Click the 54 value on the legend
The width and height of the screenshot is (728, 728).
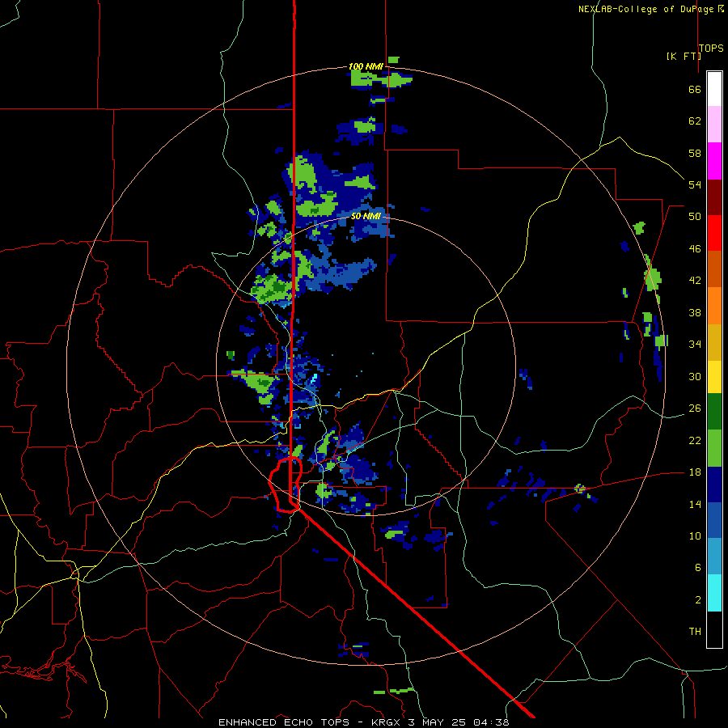click(x=695, y=184)
